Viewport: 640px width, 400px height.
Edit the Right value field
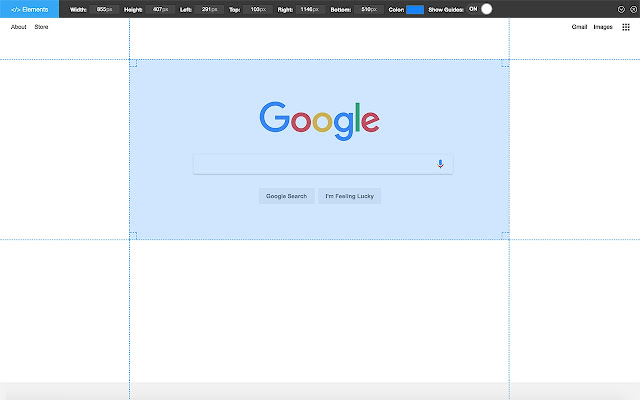point(309,9)
